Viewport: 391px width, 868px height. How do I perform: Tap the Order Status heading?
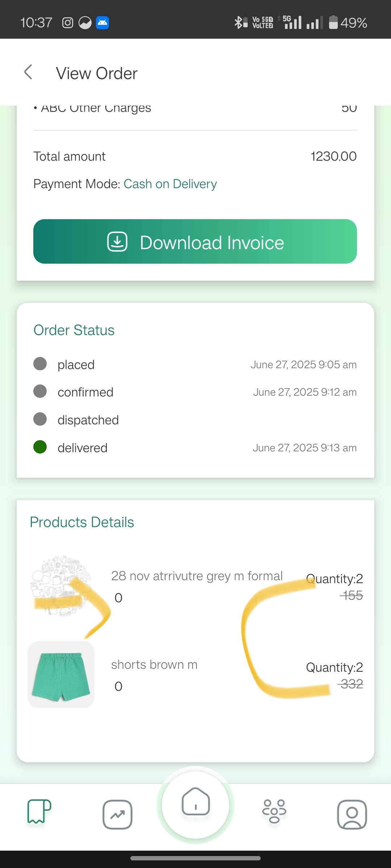pos(74,330)
